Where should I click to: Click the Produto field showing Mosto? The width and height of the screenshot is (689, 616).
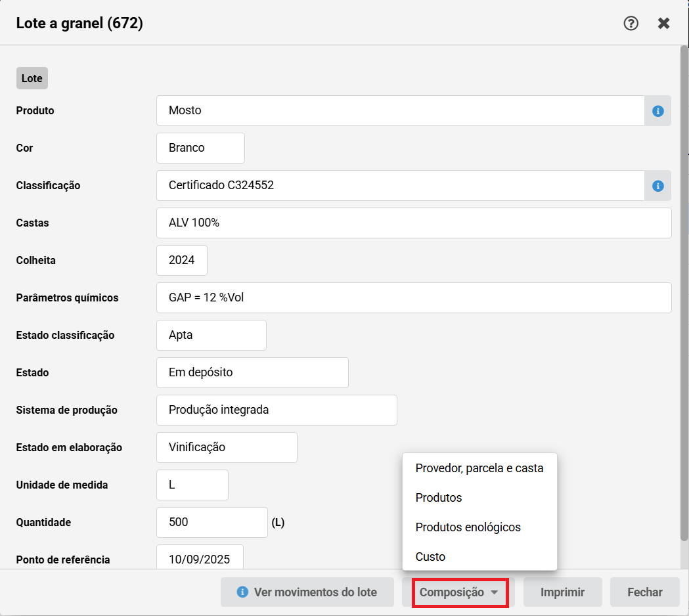coord(400,111)
